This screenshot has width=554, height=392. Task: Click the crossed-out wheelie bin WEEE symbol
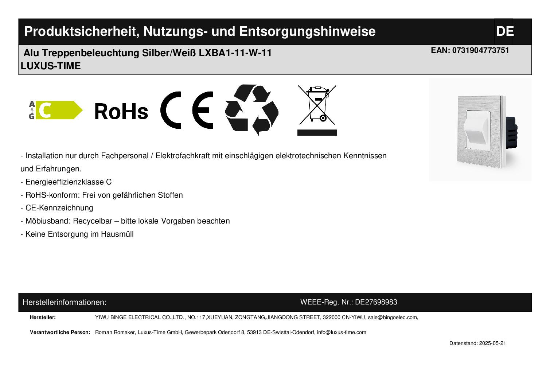pyautogui.click(x=317, y=110)
